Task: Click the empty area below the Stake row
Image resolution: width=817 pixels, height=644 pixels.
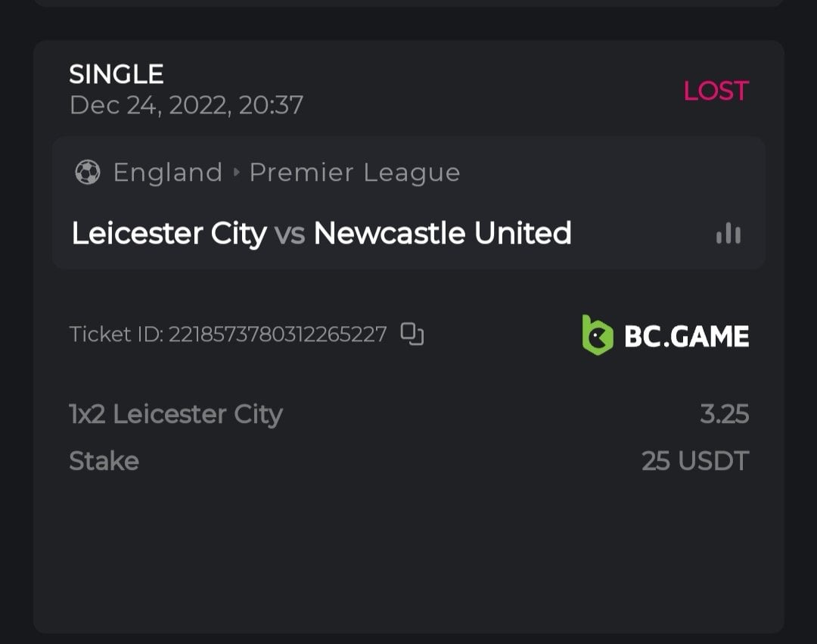Action: [x=408, y=552]
